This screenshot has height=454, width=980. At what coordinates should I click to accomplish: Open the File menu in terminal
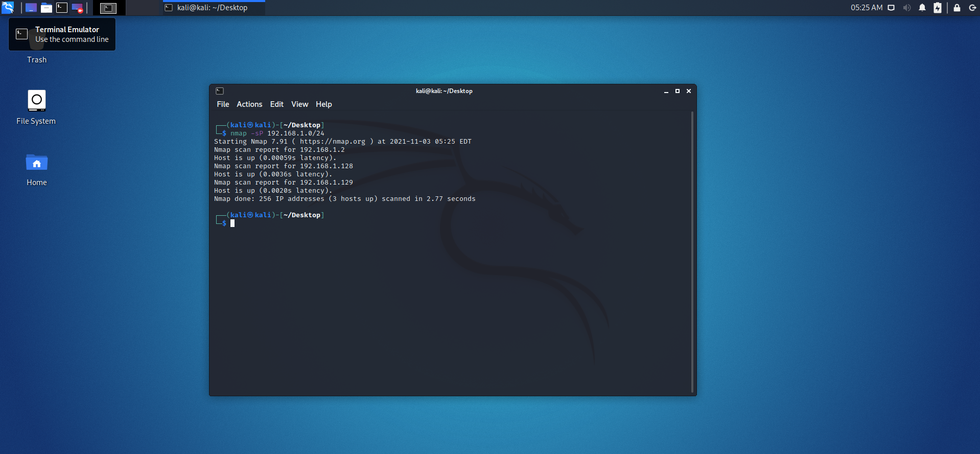coord(223,104)
